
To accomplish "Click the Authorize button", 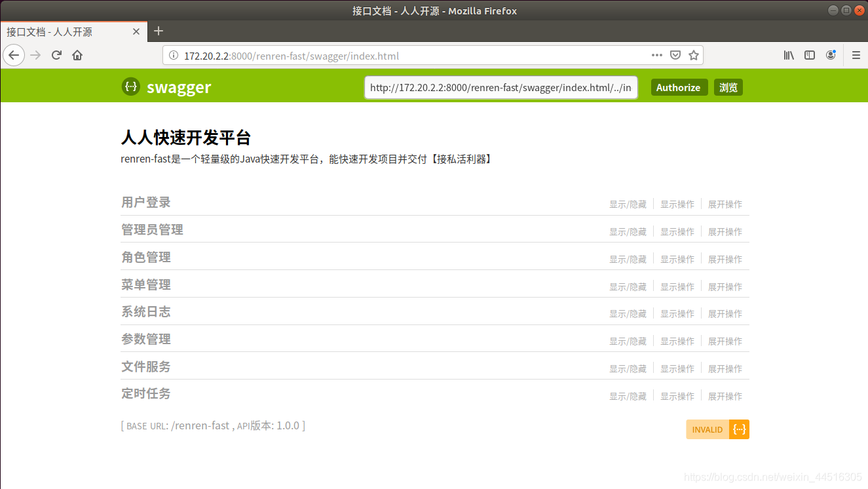I will [679, 88].
